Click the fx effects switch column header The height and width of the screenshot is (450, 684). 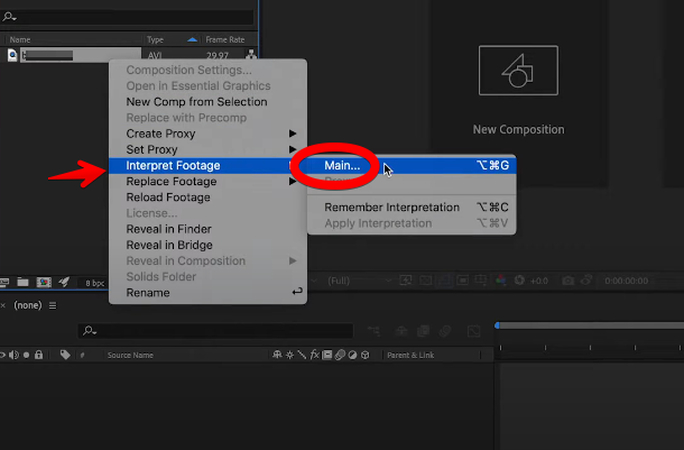click(x=315, y=355)
